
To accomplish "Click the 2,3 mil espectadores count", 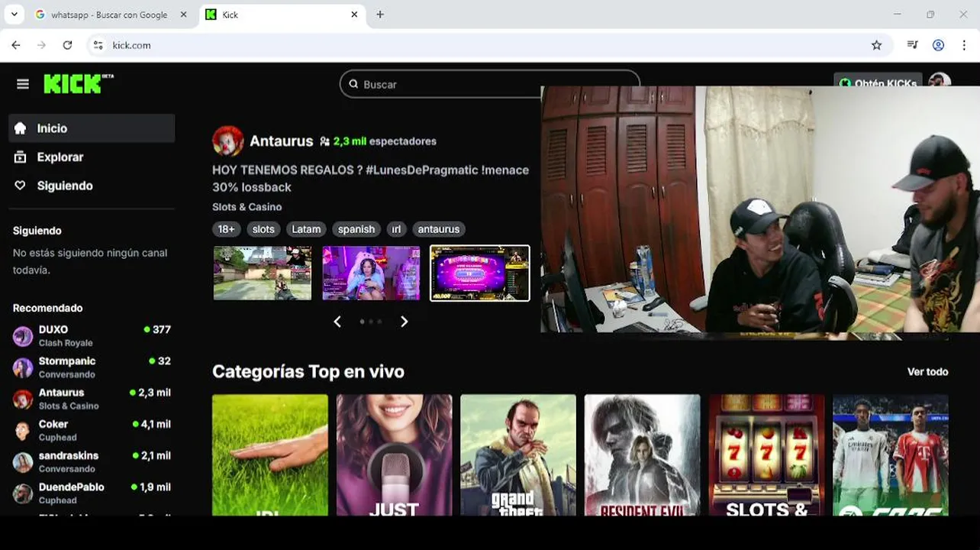I will pos(385,141).
